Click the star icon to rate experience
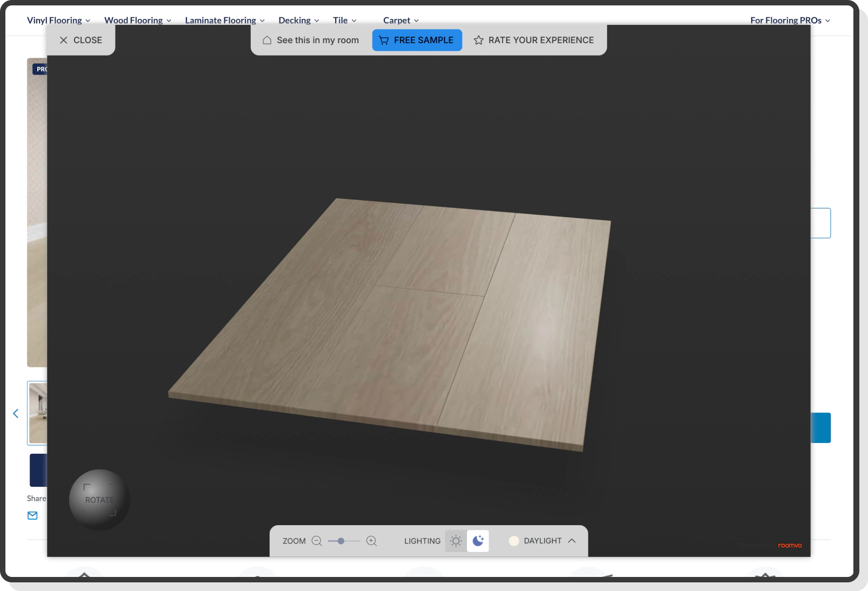This screenshot has height=591, width=868. point(478,40)
